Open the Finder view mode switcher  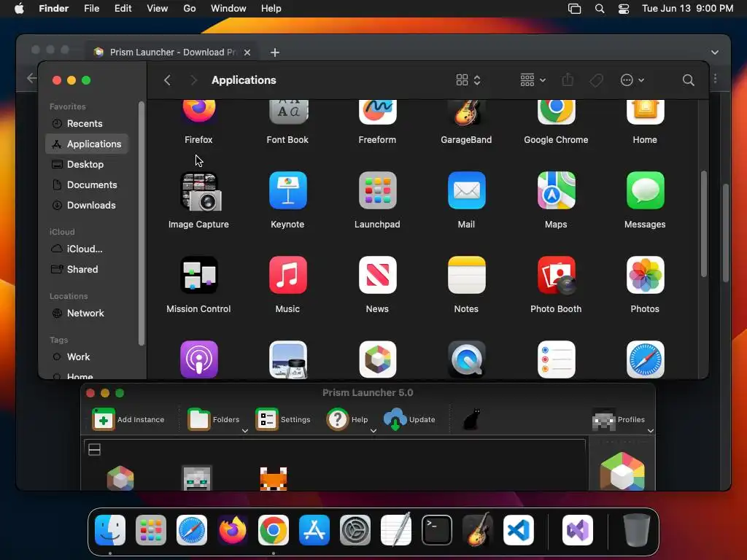tap(468, 80)
